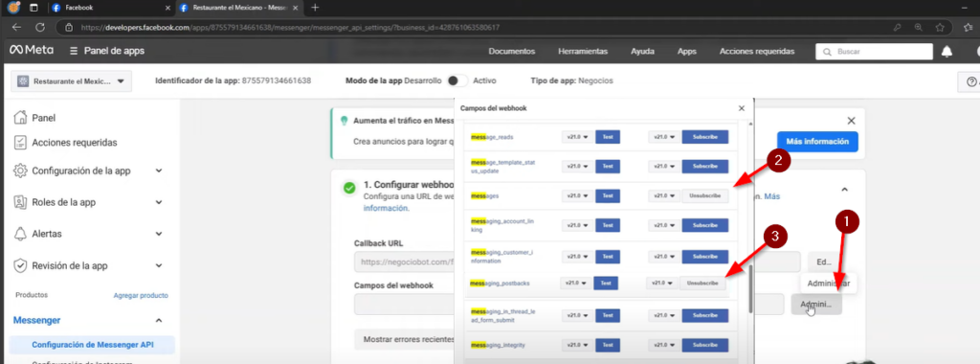Expand Roles de la app section
The image size is (980, 364).
coord(159,202)
